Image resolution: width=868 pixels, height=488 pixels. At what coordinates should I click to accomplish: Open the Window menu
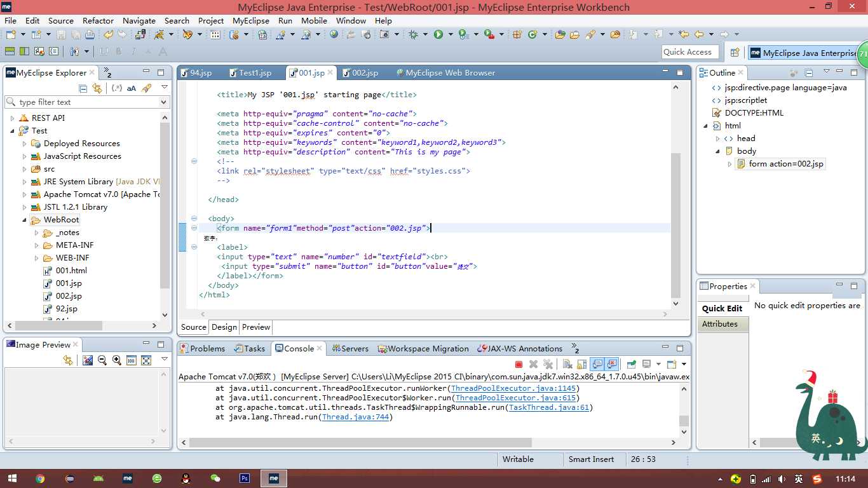(x=351, y=20)
